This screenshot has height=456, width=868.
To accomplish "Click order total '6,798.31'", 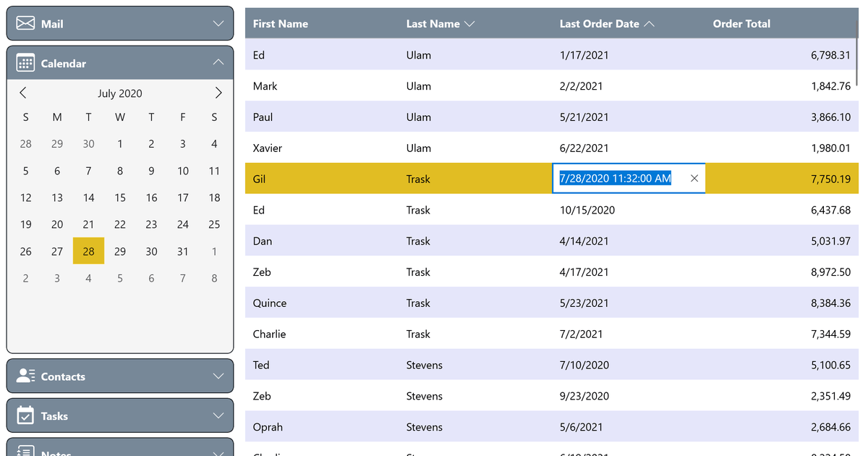I will click(830, 55).
